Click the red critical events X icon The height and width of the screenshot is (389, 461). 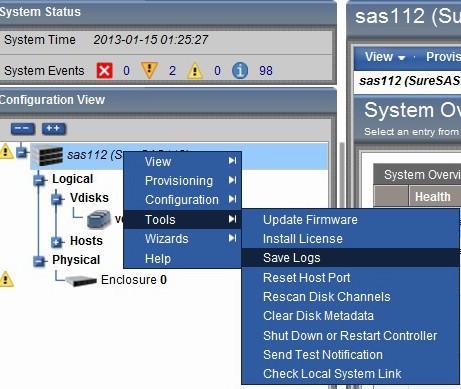pyautogui.click(x=104, y=71)
